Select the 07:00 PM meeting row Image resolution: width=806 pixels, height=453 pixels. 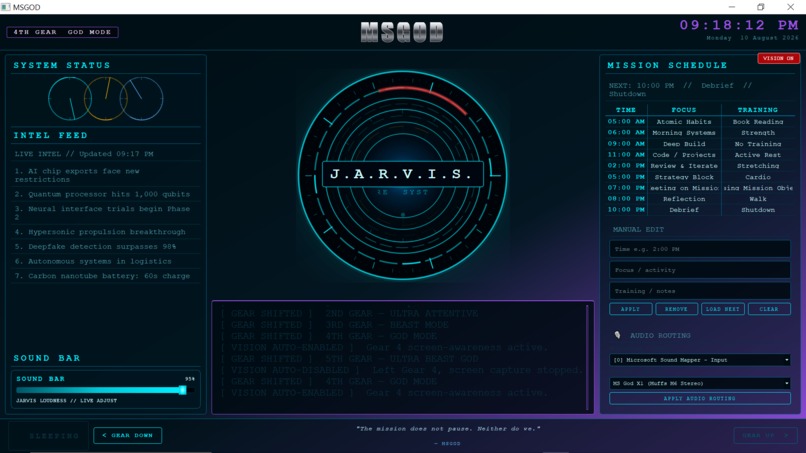click(700, 188)
